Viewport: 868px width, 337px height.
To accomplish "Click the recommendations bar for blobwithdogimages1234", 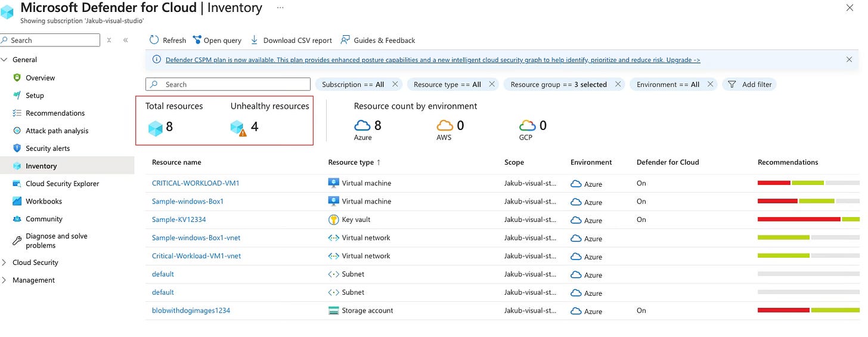I will pyautogui.click(x=808, y=311).
